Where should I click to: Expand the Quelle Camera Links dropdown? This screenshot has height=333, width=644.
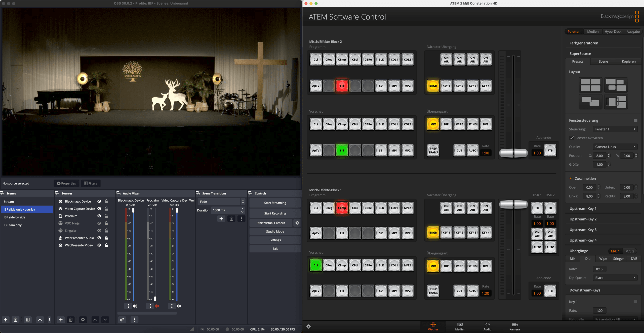pyautogui.click(x=615, y=147)
